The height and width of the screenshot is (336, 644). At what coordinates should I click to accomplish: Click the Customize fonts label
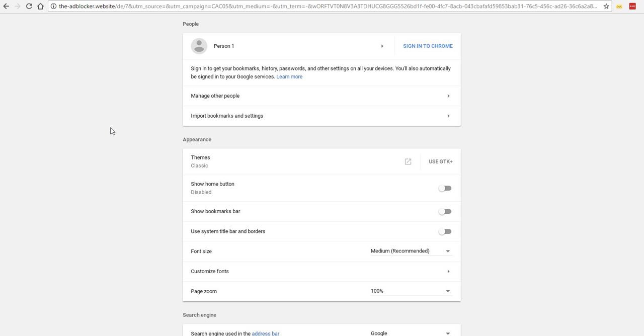point(210,271)
